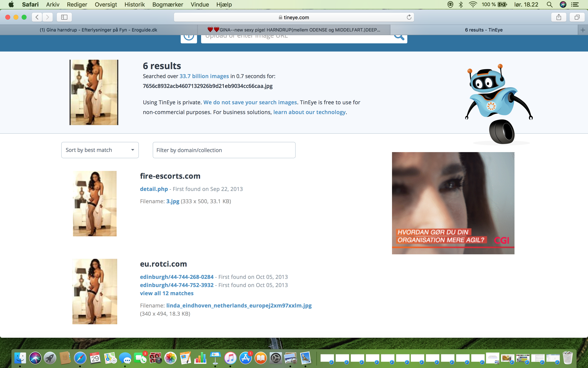Open Siri from the menu bar
Image resolution: width=588 pixels, height=368 pixels.
pyautogui.click(x=563, y=4)
